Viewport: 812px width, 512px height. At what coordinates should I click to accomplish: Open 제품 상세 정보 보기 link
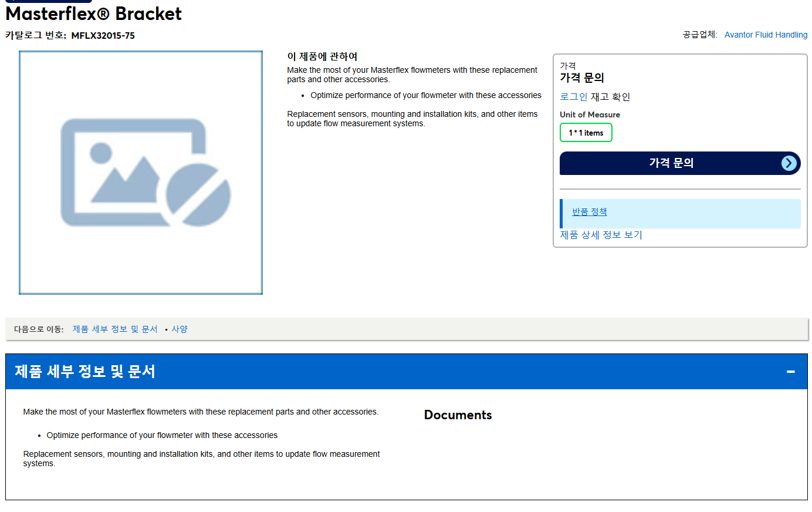[x=601, y=235]
